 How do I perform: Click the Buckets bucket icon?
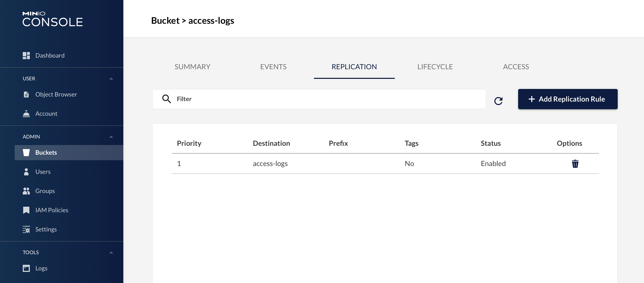click(x=26, y=153)
